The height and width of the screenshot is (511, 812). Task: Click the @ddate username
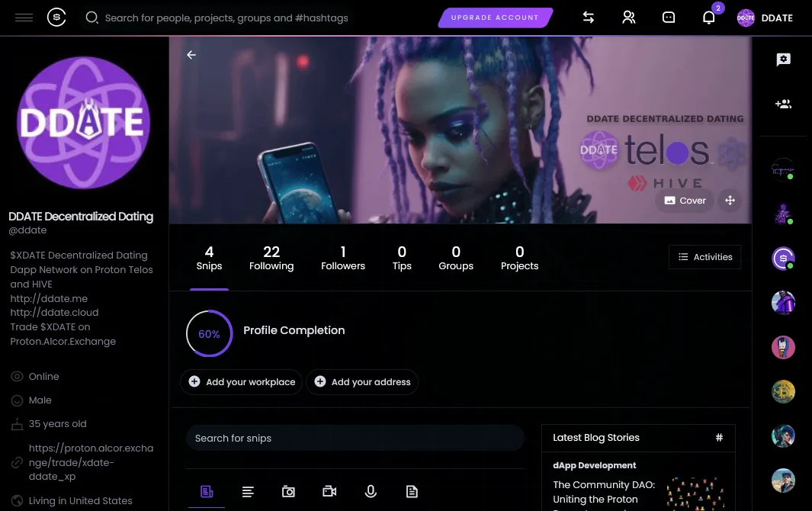click(x=27, y=230)
